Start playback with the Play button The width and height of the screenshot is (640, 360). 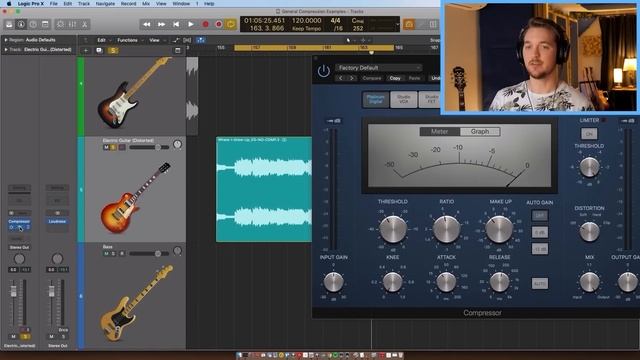pyautogui.click(x=191, y=24)
